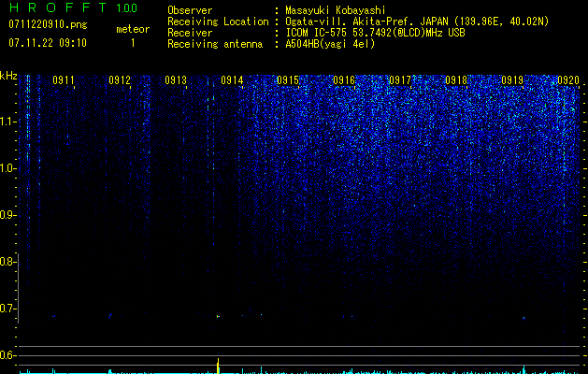Click the yellow meteor echo peak bar
The image size is (588, 374).
[218, 366]
